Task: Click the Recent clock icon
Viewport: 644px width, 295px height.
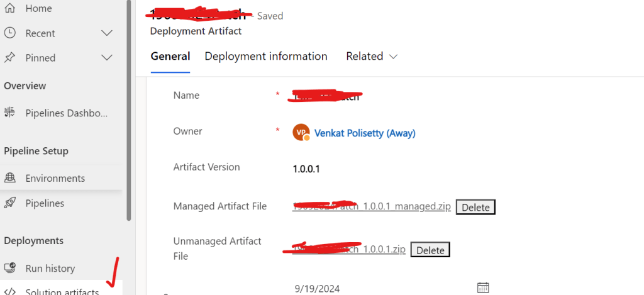Action: [x=10, y=33]
